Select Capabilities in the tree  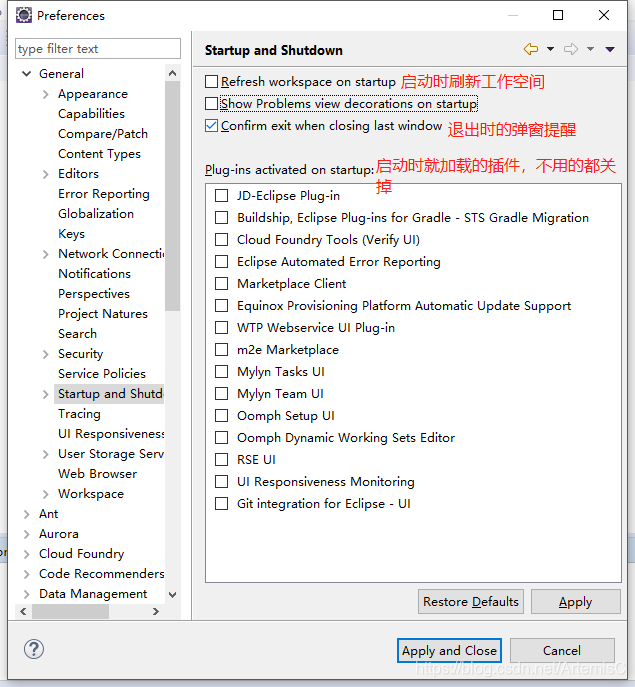(91, 114)
